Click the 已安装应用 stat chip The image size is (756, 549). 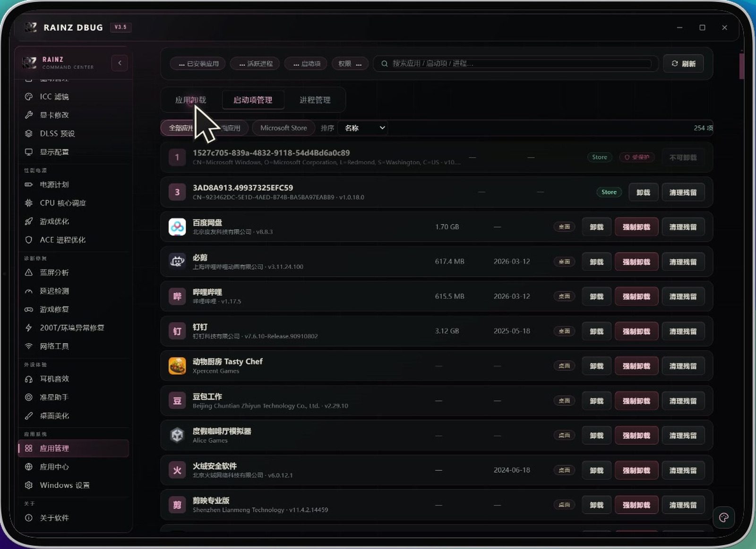[198, 63]
